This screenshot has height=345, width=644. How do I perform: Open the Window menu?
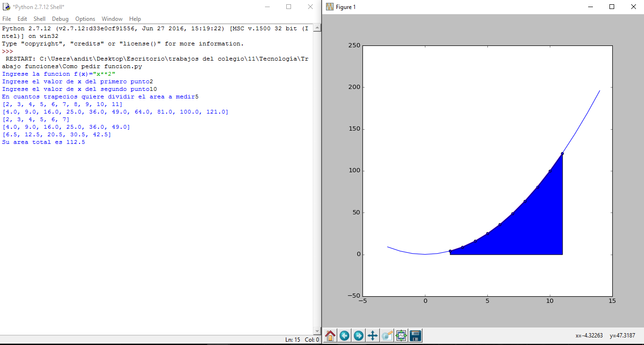pyautogui.click(x=112, y=19)
